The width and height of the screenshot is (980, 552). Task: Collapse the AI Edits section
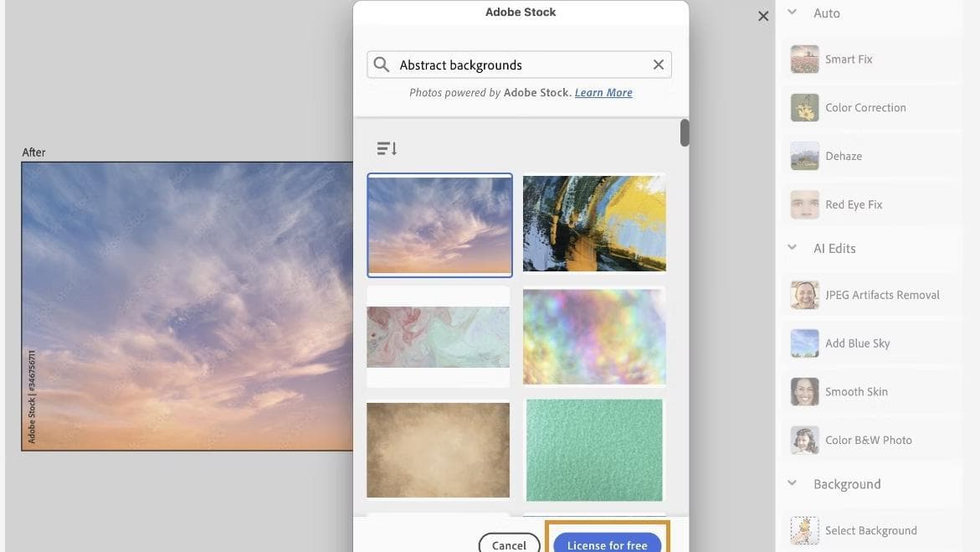coord(793,248)
